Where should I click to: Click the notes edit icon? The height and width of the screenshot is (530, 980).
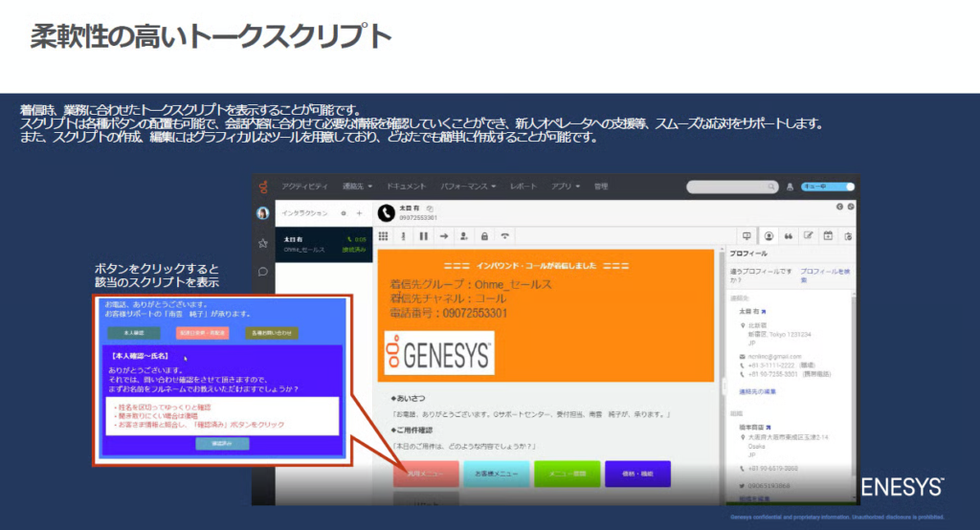(x=808, y=235)
